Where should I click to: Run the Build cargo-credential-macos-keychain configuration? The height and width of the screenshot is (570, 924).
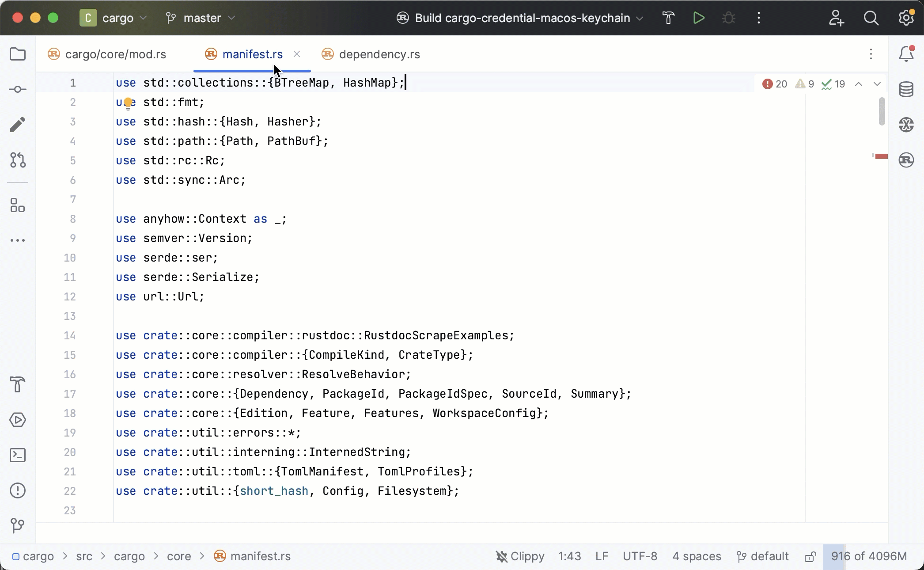[699, 18]
